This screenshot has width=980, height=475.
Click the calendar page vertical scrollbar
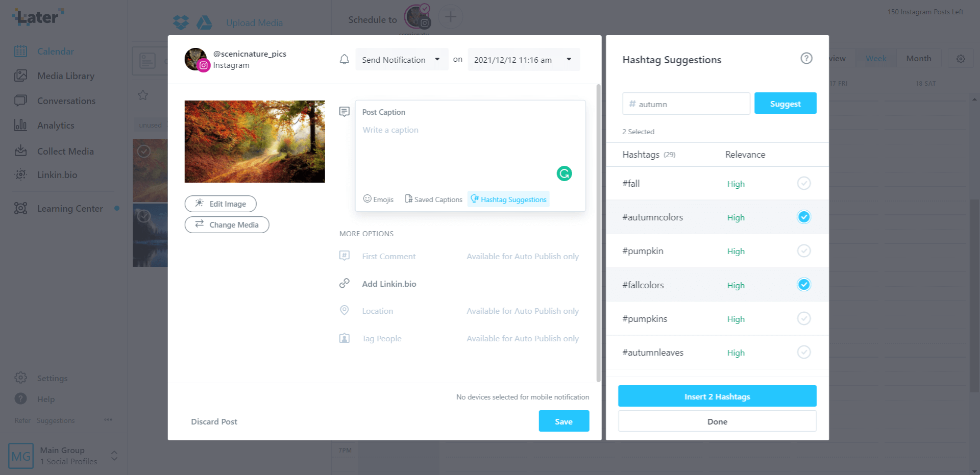974,296
